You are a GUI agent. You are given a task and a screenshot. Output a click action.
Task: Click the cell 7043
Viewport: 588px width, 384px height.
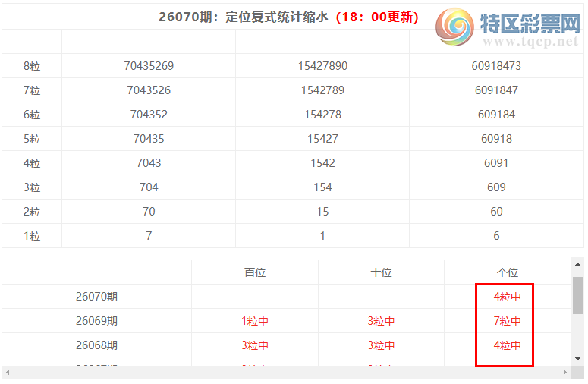149,163
